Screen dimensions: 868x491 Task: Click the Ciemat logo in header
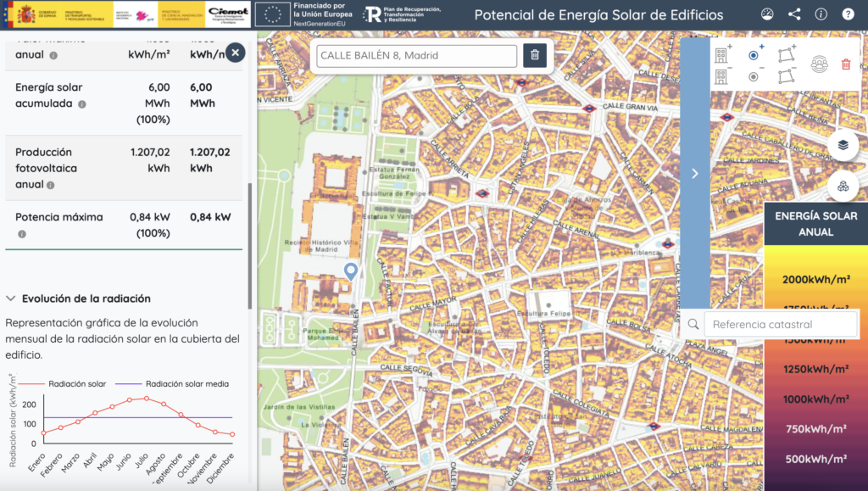(x=228, y=14)
